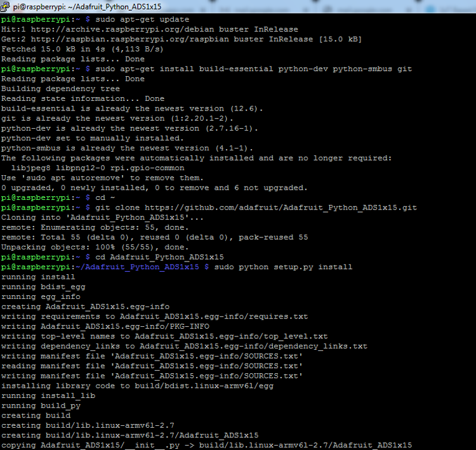The width and height of the screenshot is (476, 450).
Task: Click the 'sudo apt-get update' command text
Action: click(x=142, y=20)
